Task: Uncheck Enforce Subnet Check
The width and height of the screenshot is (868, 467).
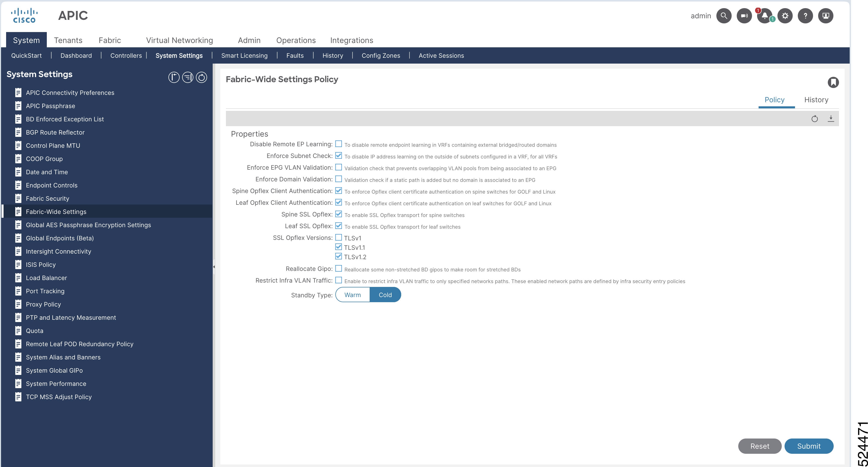Action: 338,156
